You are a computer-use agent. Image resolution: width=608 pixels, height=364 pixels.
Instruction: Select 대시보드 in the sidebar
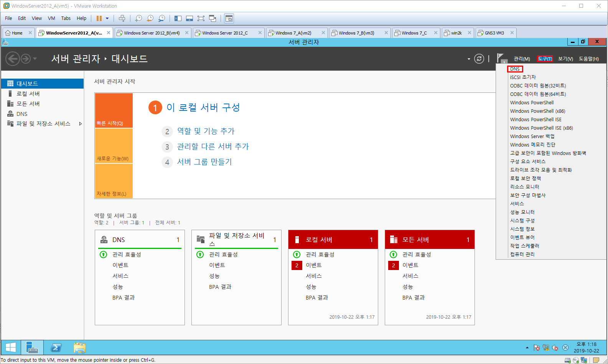tap(42, 84)
